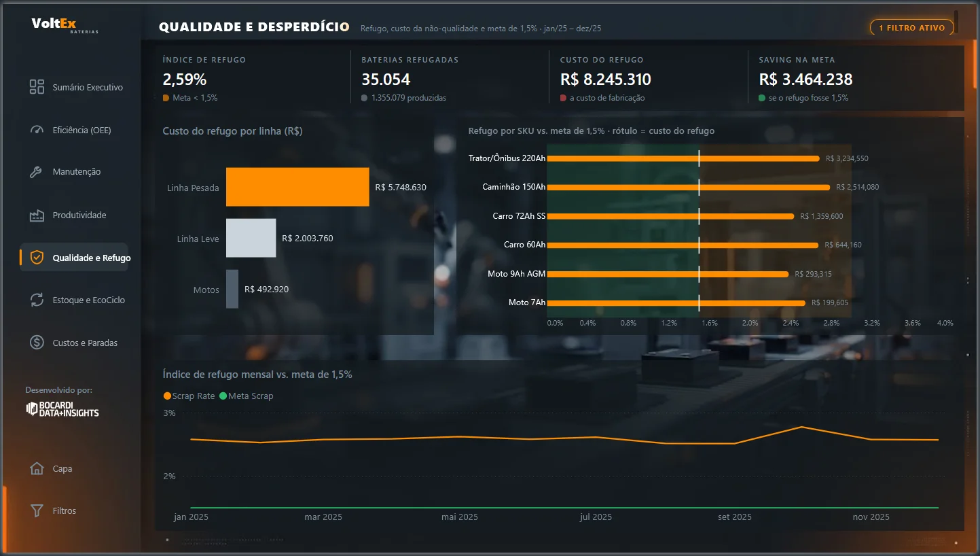Click the Moto 7Ah scrap bar
This screenshot has width=980, height=556.
click(676, 302)
